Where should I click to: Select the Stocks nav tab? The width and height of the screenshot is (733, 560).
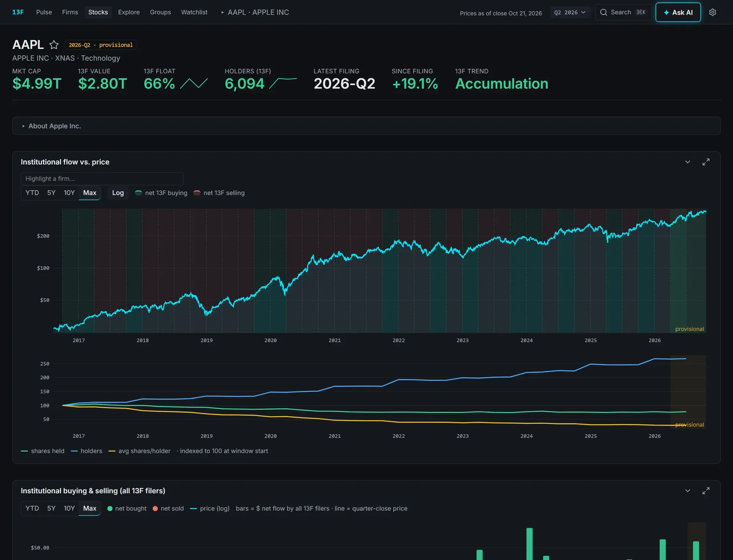(x=98, y=12)
